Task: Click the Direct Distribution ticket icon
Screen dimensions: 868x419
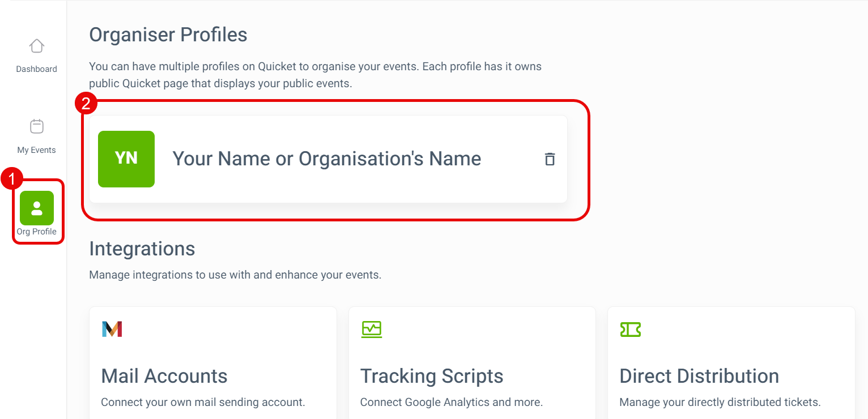Action: pos(631,330)
